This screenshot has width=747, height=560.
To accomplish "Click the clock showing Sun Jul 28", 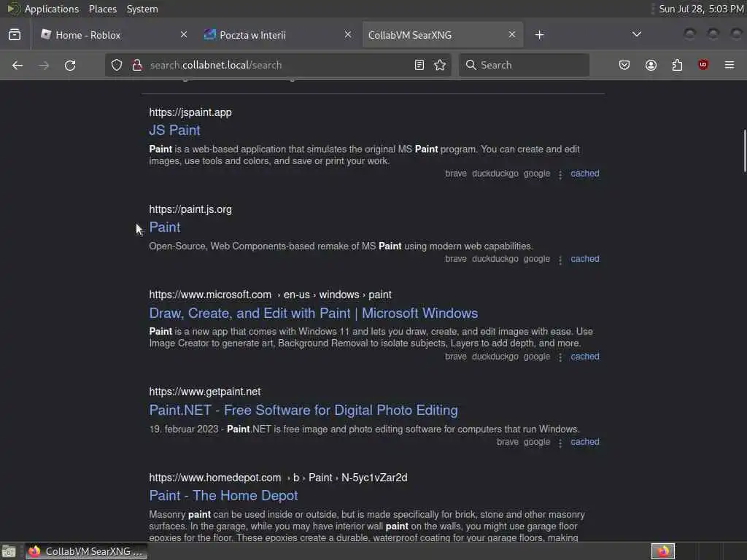I will 701,9.
